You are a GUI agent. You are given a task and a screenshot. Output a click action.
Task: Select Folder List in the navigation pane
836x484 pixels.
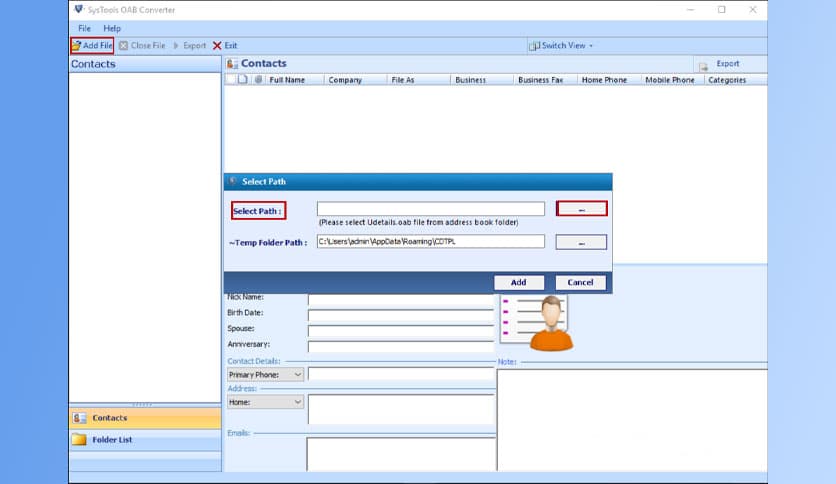pyautogui.click(x=145, y=440)
